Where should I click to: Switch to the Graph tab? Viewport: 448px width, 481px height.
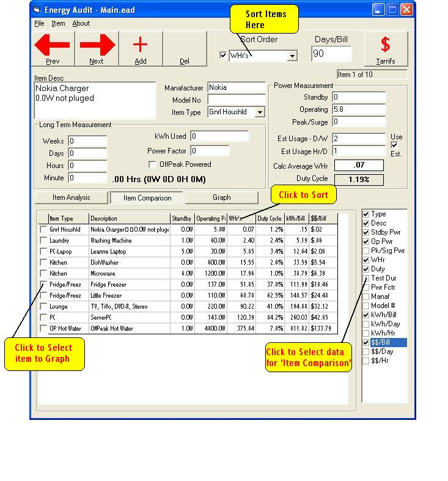pyautogui.click(x=221, y=197)
